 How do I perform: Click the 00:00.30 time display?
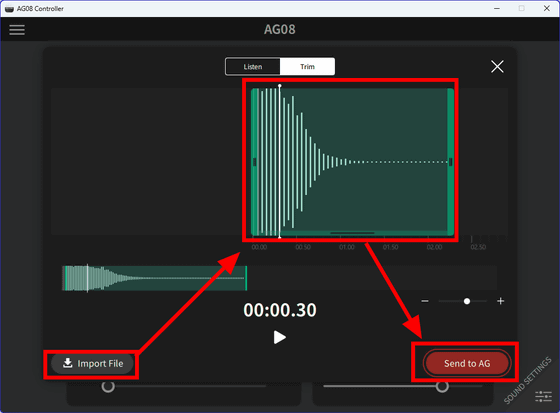pyautogui.click(x=280, y=310)
